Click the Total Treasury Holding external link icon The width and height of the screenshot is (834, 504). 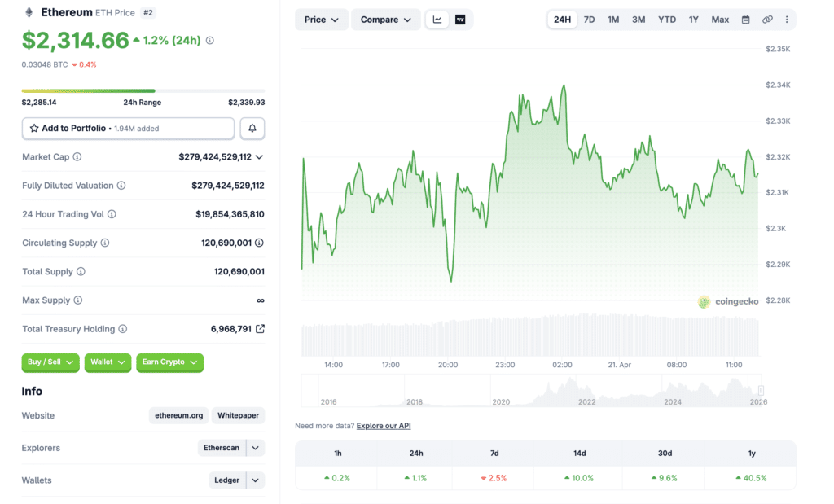tap(261, 329)
